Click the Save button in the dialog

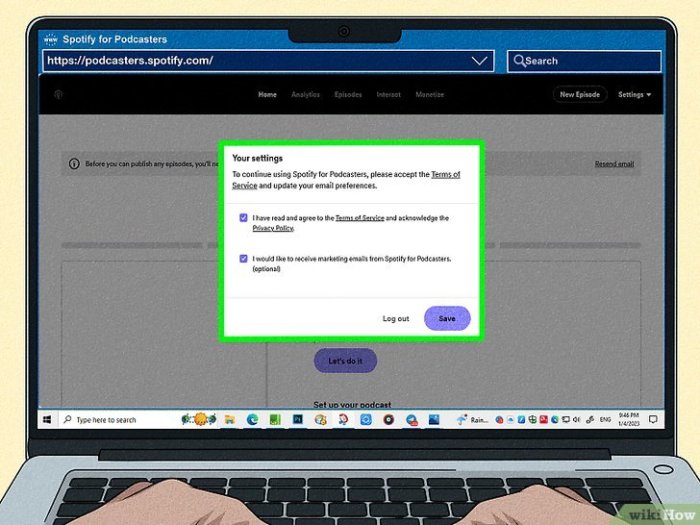coord(447,318)
